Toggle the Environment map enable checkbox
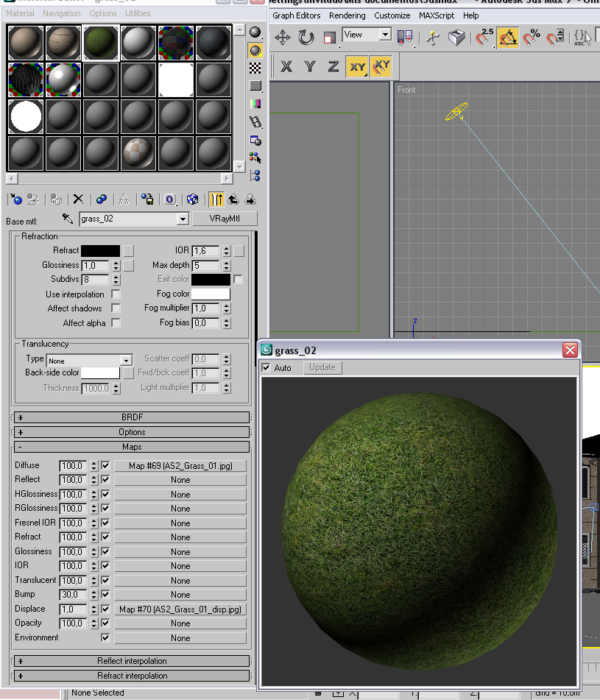The image size is (600, 700). (105, 637)
